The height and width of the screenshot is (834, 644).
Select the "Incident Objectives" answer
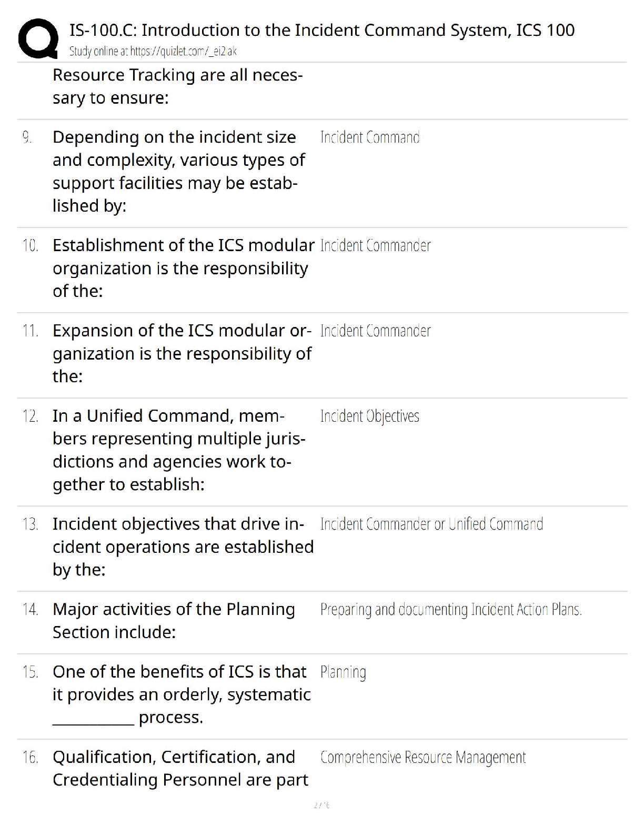(369, 416)
